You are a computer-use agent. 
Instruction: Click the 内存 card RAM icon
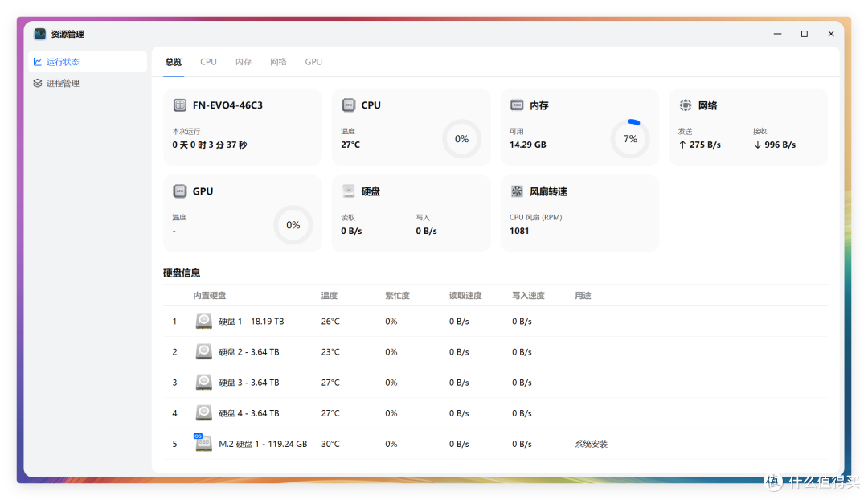[517, 105]
